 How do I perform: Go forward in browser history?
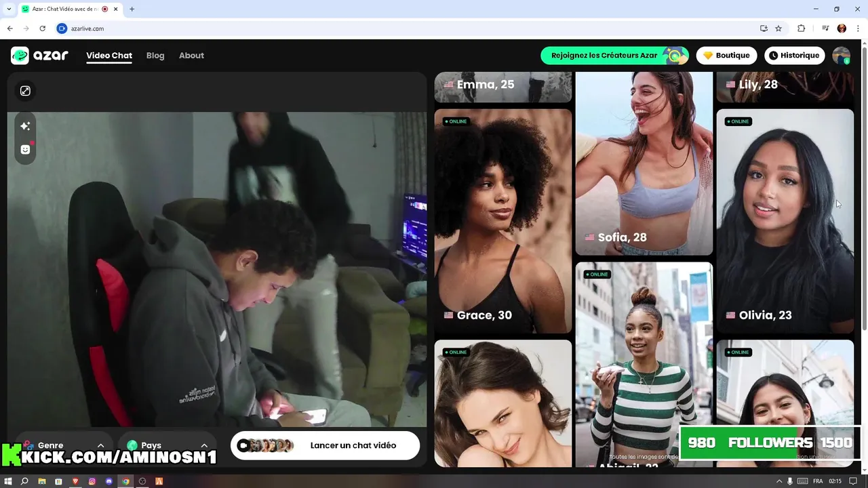[26, 28]
